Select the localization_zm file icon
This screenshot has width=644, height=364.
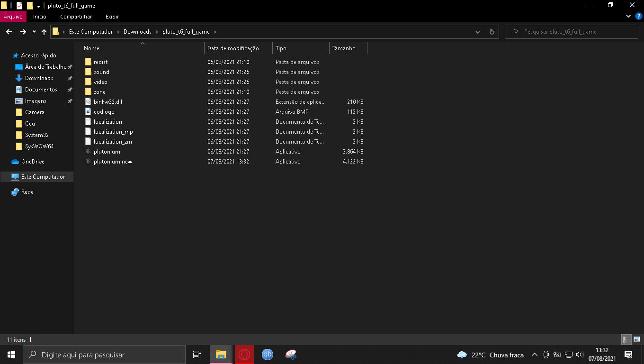point(88,142)
